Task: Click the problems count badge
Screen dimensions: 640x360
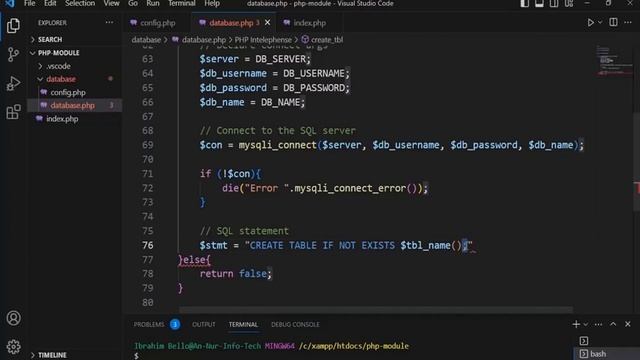Action: 175,324
